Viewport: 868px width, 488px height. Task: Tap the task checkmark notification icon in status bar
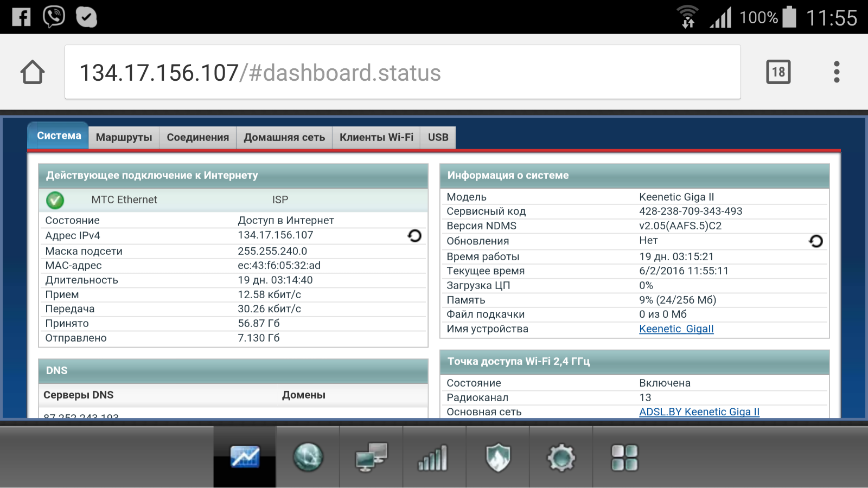click(x=86, y=17)
